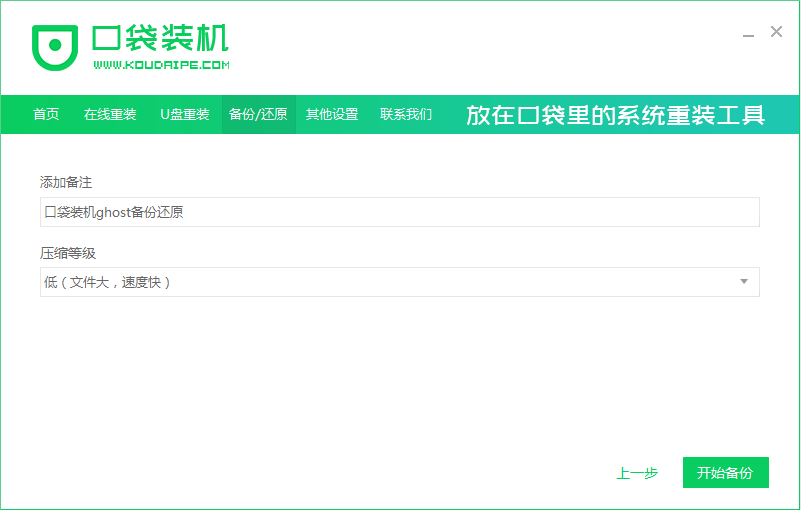Viewport: 801px width, 510px height.
Task: Expand the compression level dropdown arrow
Action: (743, 282)
